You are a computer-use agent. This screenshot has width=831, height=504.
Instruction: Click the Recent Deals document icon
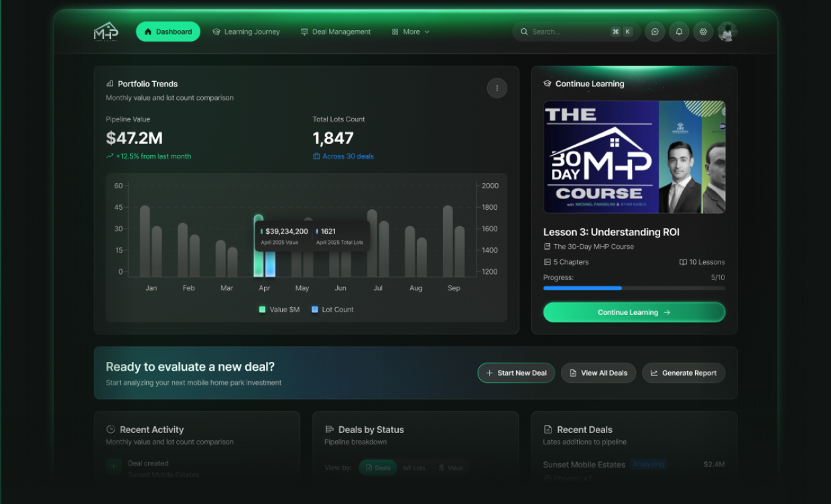[x=548, y=430]
